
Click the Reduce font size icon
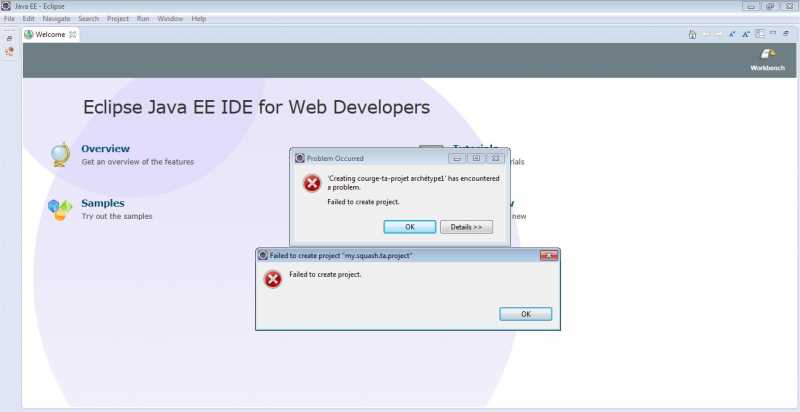(x=732, y=34)
